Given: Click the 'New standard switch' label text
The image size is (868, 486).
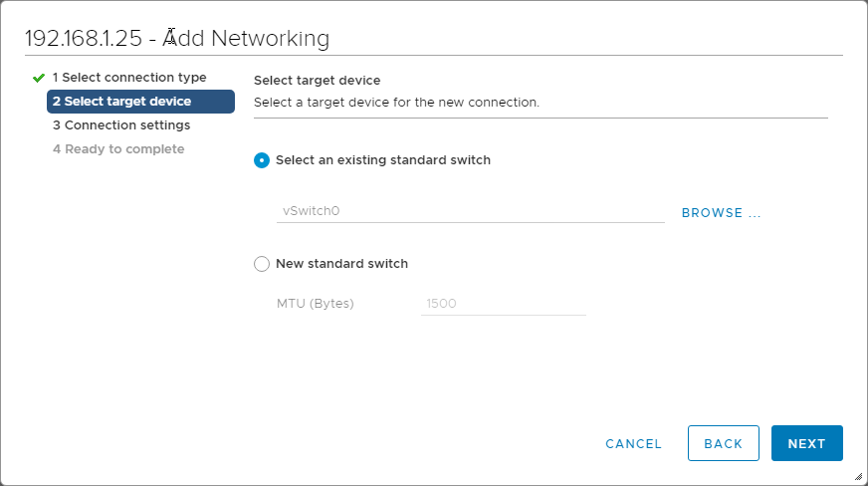Looking at the screenshot, I should pos(341,264).
